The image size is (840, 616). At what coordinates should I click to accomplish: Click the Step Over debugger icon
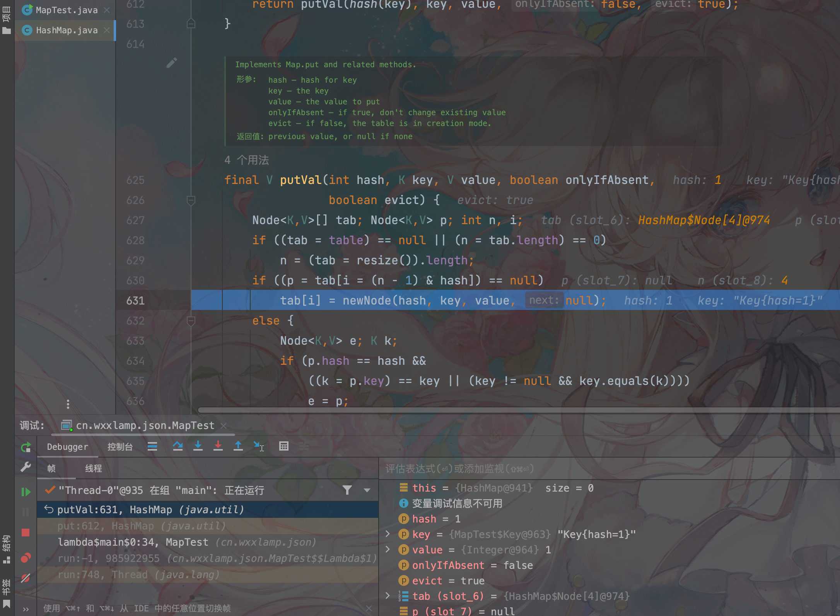[x=178, y=446]
